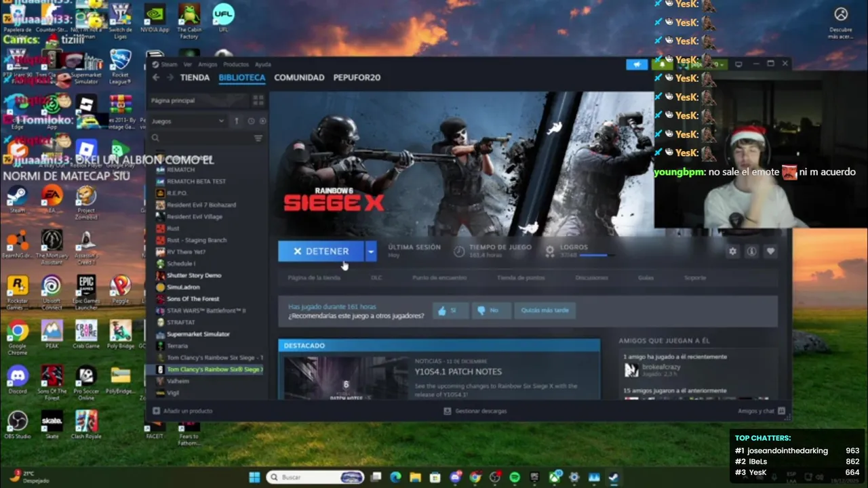Select Valheim in library list
Screen dimensions: 868x488
[178, 381]
